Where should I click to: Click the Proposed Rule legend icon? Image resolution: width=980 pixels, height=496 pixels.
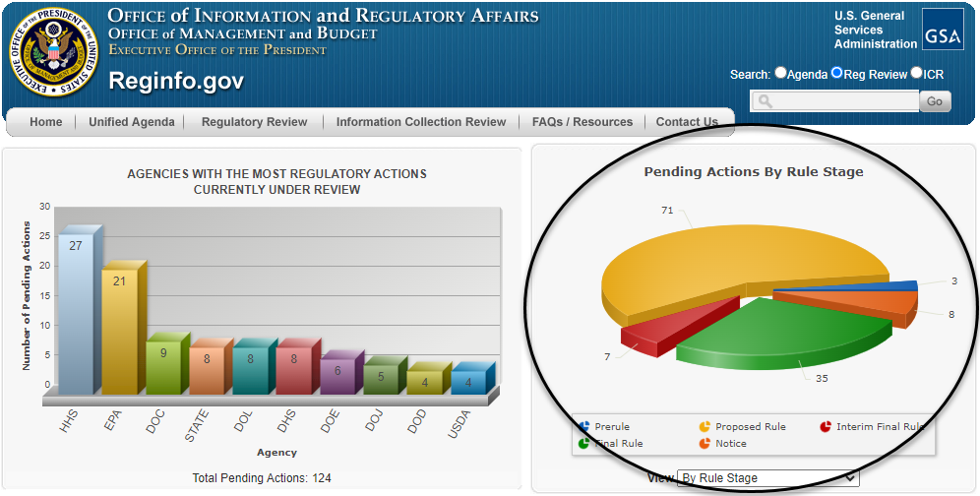704,427
